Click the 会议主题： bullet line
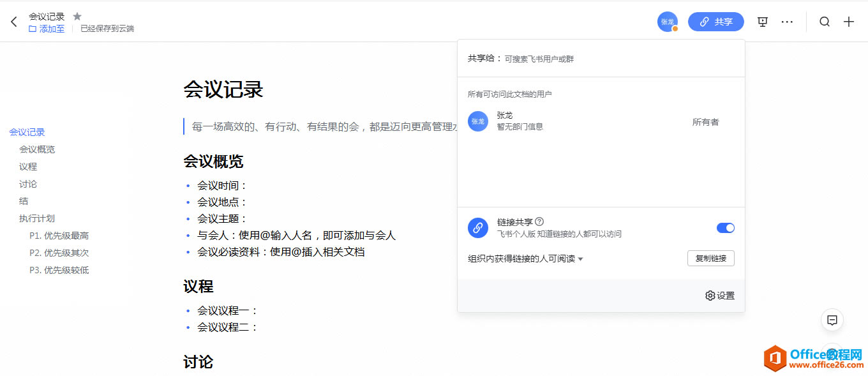 (x=222, y=219)
